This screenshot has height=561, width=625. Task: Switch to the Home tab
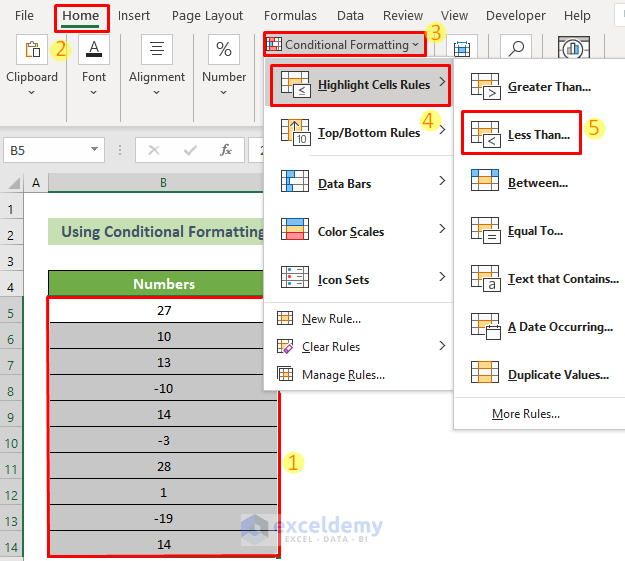(x=81, y=16)
